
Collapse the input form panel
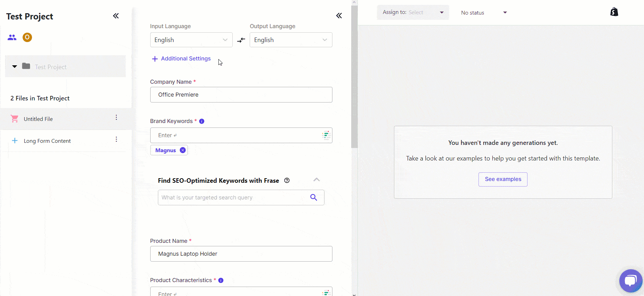tap(339, 16)
